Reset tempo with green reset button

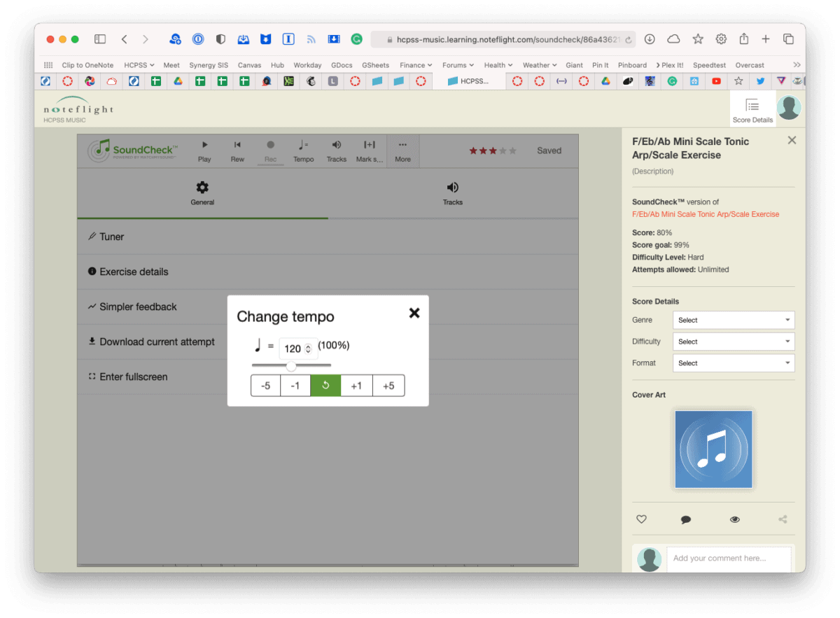click(x=325, y=386)
